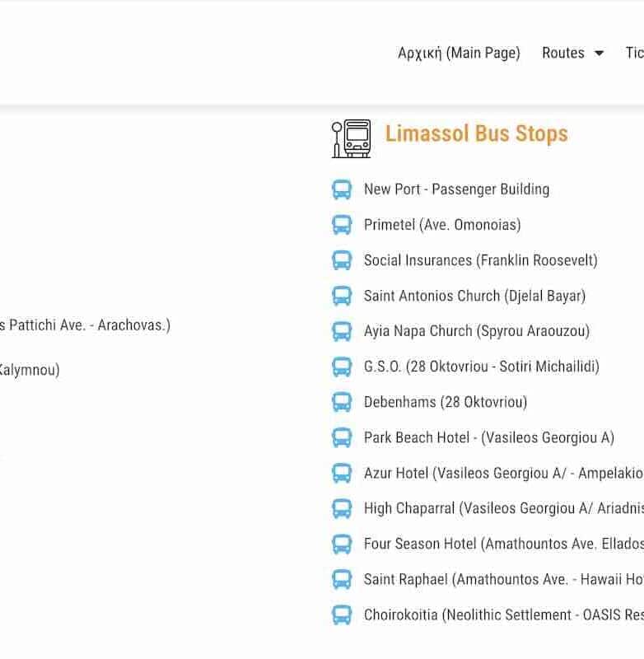The image size is (644, 659).
Task: Click bus icon beside Choirokoitia stop
Action: (342, 615)
